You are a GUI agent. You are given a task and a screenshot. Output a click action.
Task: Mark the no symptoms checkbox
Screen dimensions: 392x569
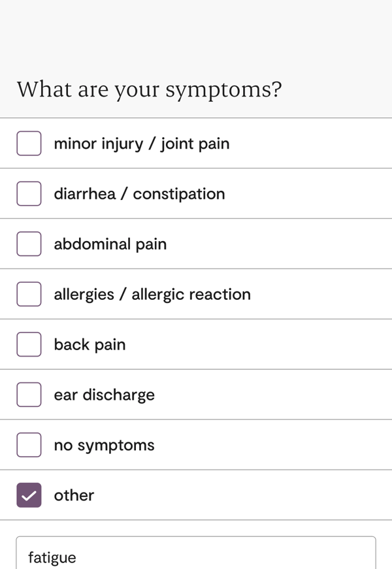point(29,445)
